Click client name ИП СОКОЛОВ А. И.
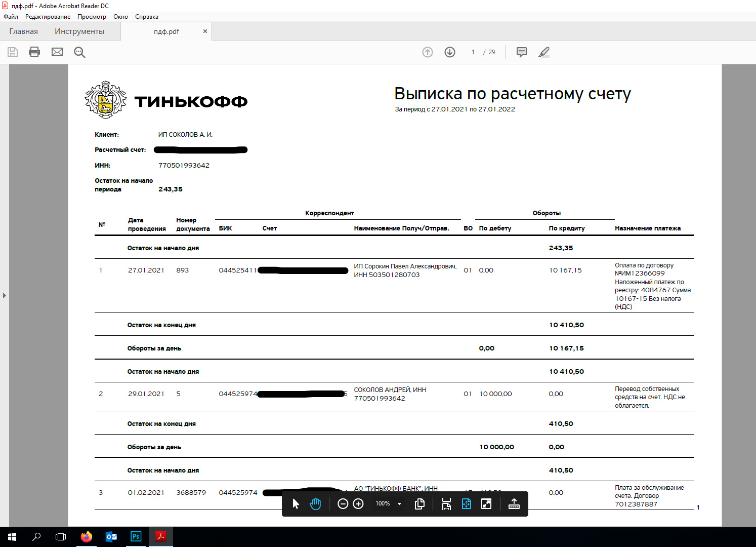Viewport: 756px width, 547px height. [185, 135]
